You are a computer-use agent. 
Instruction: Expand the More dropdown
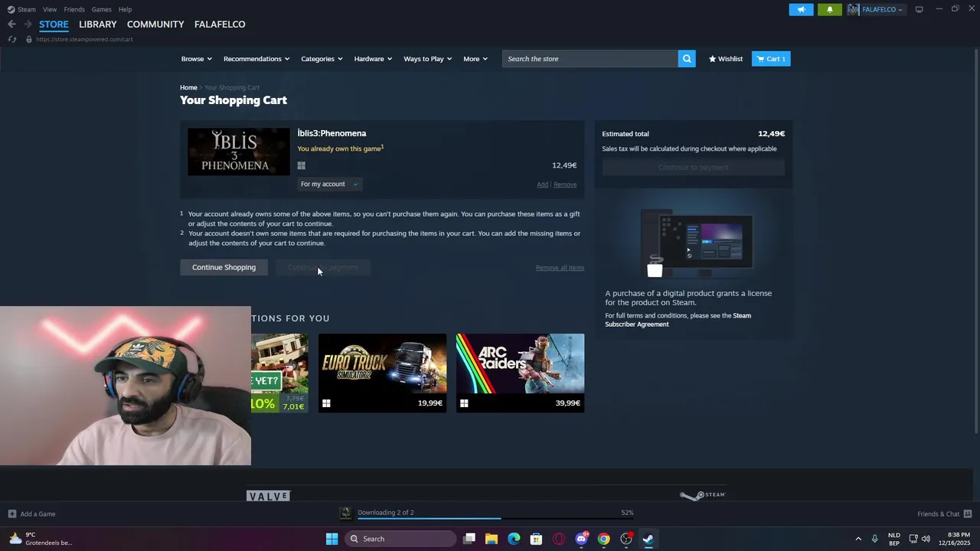475,59
